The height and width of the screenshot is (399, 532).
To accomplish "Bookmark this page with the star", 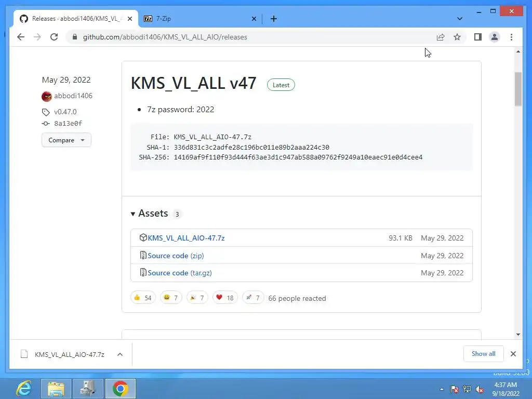I will [x=457, y=37].
